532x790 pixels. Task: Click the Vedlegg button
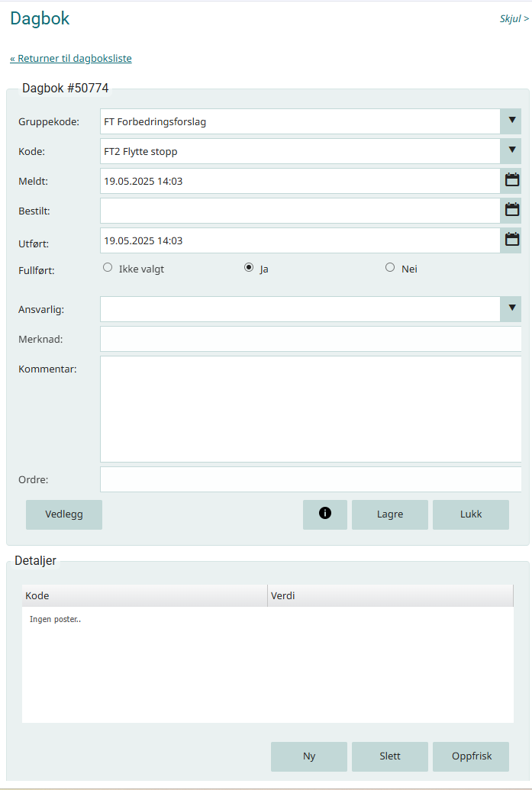(64, 514)
